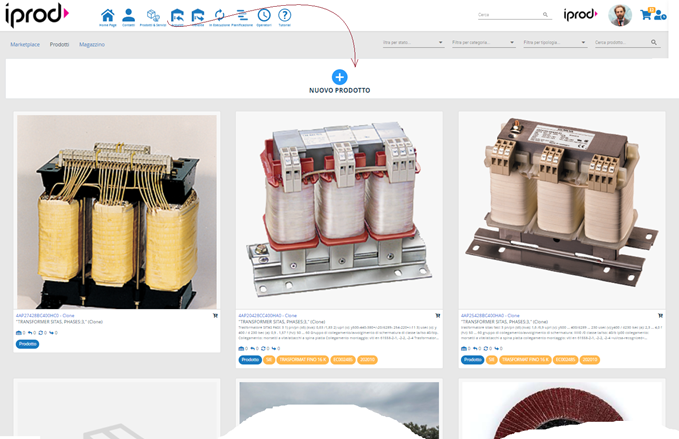Add 4AP27428BC40HC0 product to cart
This screenshot has width=679, height=439.
(x=215, y=316)
